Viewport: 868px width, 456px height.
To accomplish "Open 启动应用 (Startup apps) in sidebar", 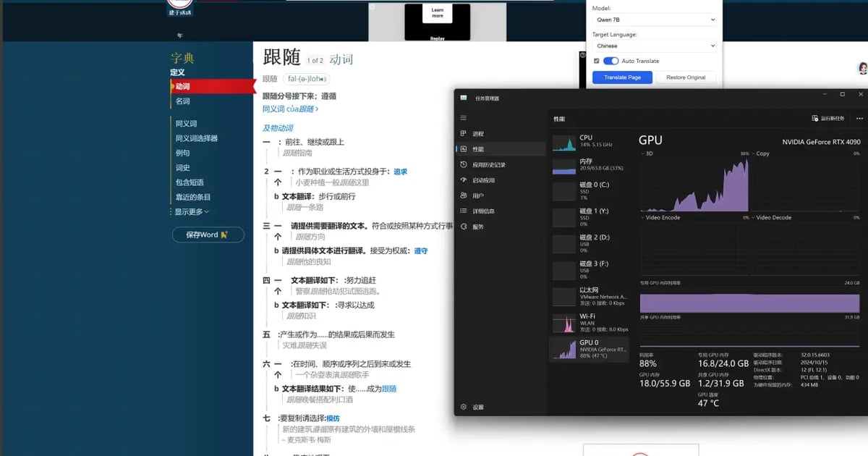I will (483, 180).
